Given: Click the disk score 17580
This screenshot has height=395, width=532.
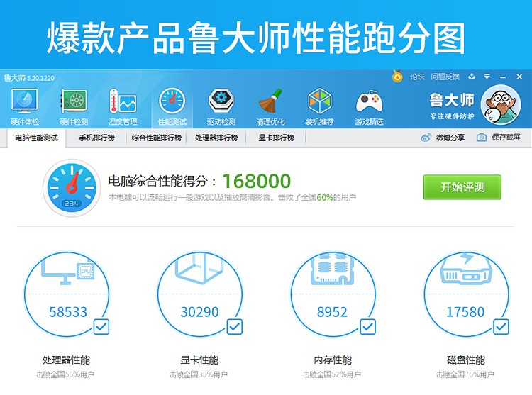Looking at the screenshot, I should click(x=465, y=312).
